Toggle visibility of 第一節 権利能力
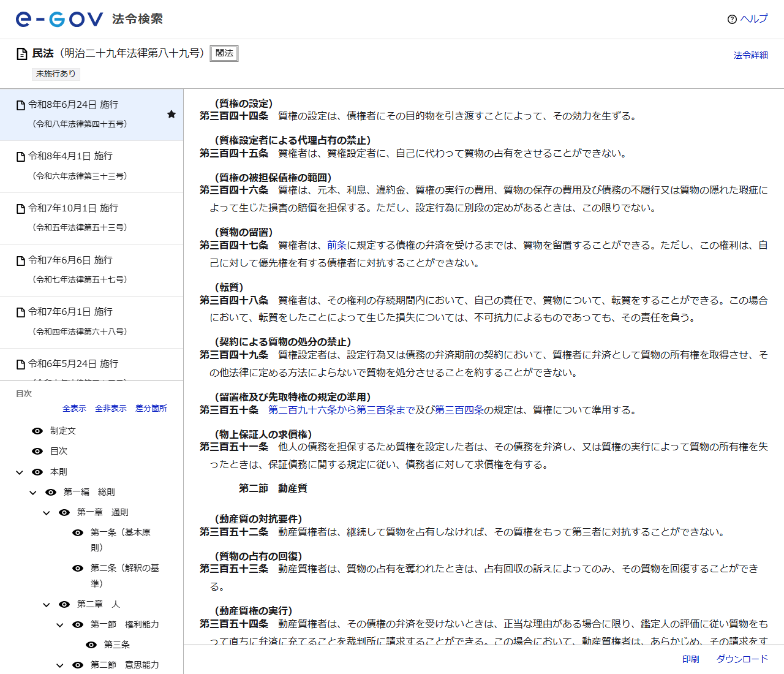This screenshot has width=784, height=674. tap(78, 624)
